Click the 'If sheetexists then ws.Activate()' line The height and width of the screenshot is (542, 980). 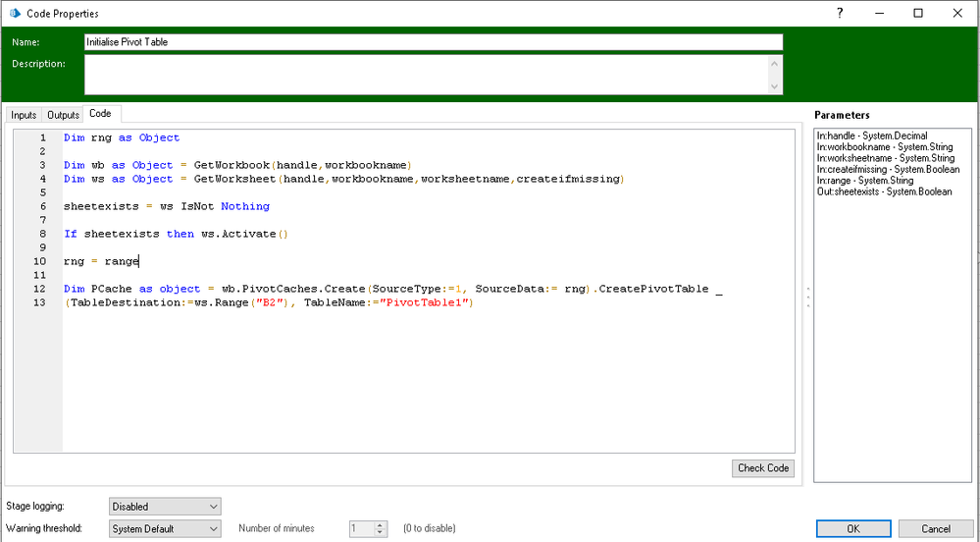click(x=177, y=234)
